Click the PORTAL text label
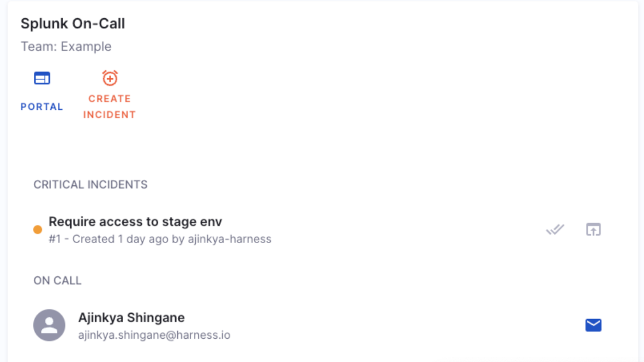The width and height of the screenshot is (644, 362). [42, 107]
